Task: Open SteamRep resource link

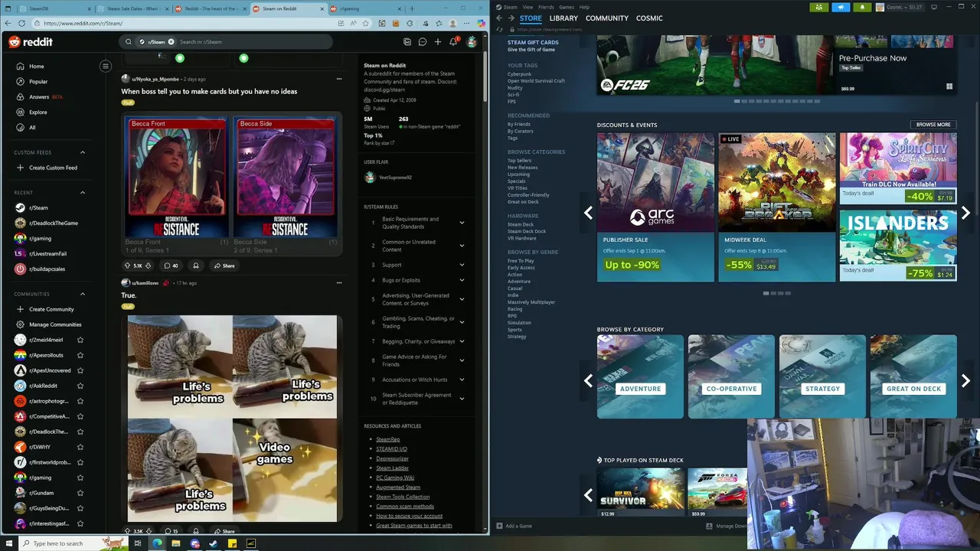Action: click(388, 439)
